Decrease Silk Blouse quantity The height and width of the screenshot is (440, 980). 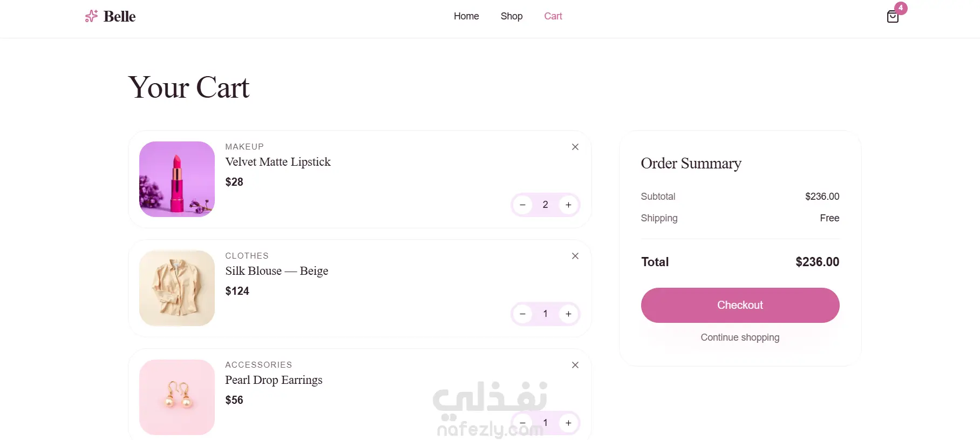click(522, 314)
